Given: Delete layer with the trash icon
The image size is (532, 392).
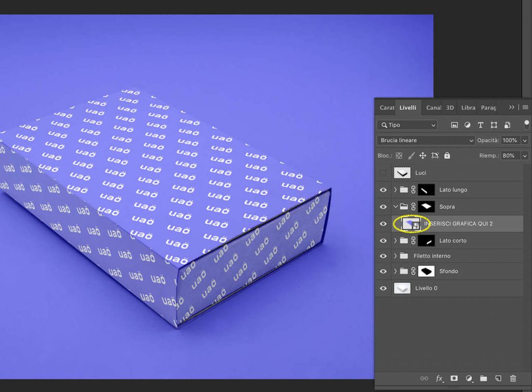Looking at the screenshot, I should coord(513,379).
